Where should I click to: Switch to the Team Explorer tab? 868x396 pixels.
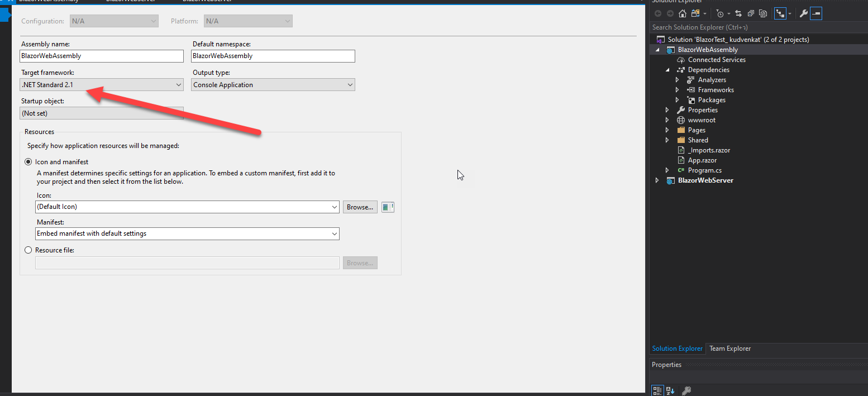click(x=729, y=348)
